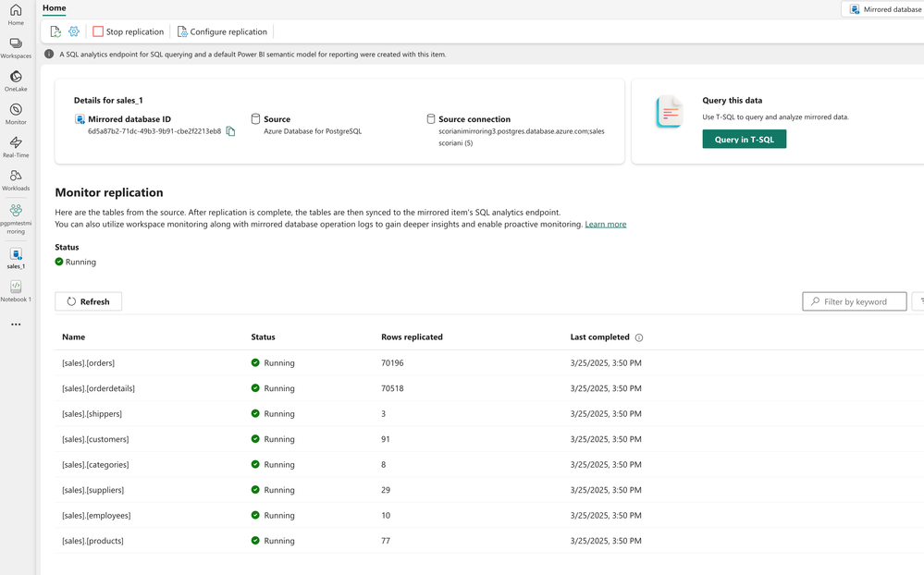Click the mirrored database ID value
Viewport: 924px width, 575px height.
pyautogui.click(x=154, y=131)
